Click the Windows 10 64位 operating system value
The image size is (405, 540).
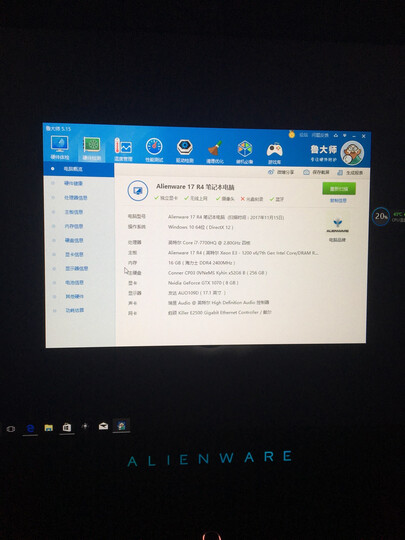tap(200, 227)
